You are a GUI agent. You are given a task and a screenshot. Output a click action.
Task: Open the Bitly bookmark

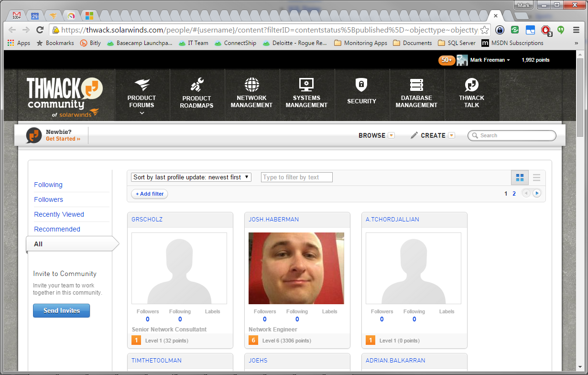(x=90, y=43)
